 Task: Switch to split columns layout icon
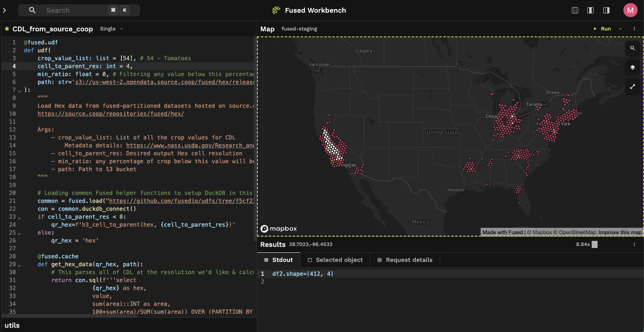[575, 10]
